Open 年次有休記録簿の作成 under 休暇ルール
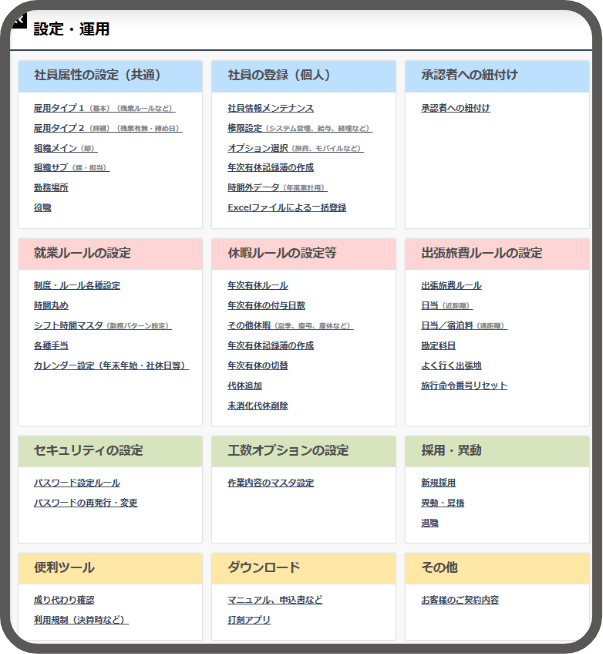This screenshot has height=654, width=603. (x=270, y=345)
